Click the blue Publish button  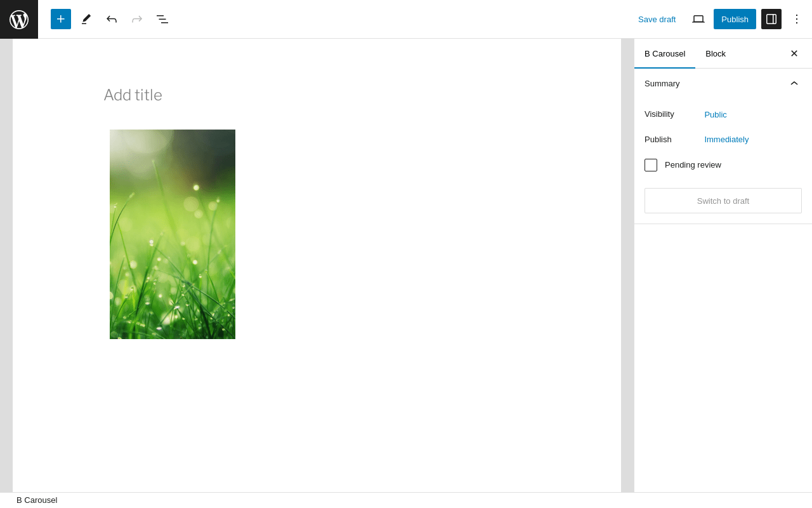[x=735, y=19]
